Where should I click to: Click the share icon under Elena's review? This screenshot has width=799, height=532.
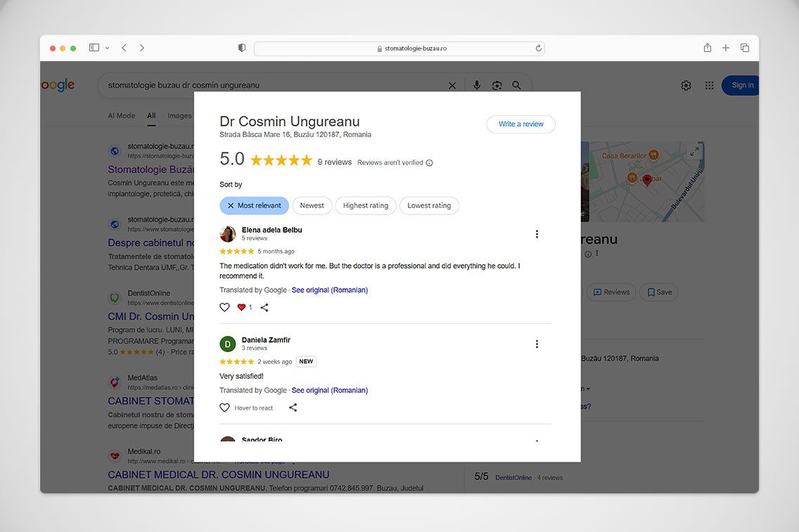[264, 307]
